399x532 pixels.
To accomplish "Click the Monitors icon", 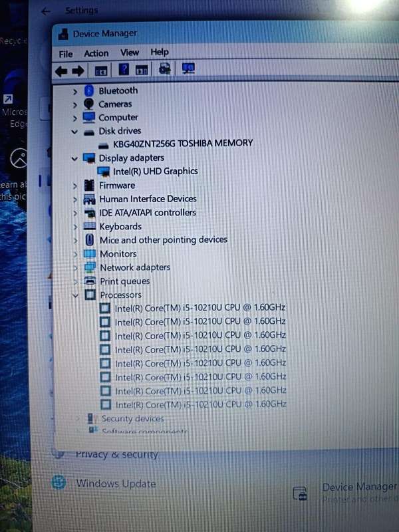I will pyautogui.click(x=90, y=254).
